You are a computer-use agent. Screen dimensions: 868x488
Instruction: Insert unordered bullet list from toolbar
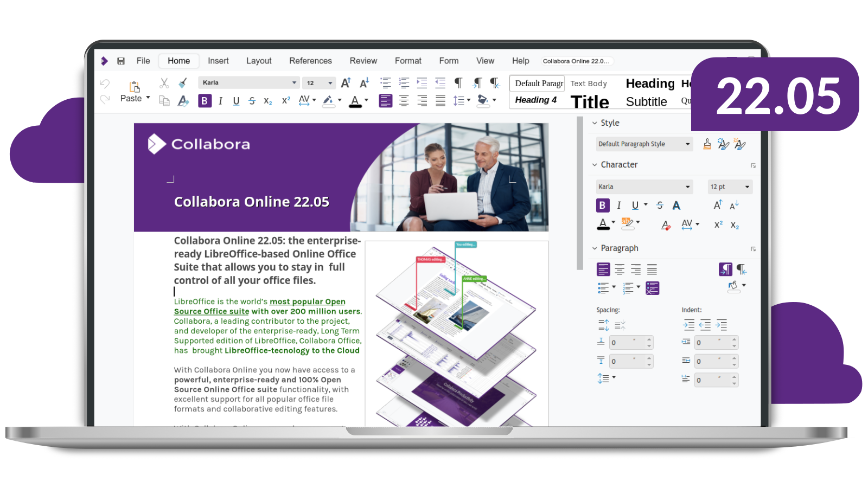(x=386, y=83)
